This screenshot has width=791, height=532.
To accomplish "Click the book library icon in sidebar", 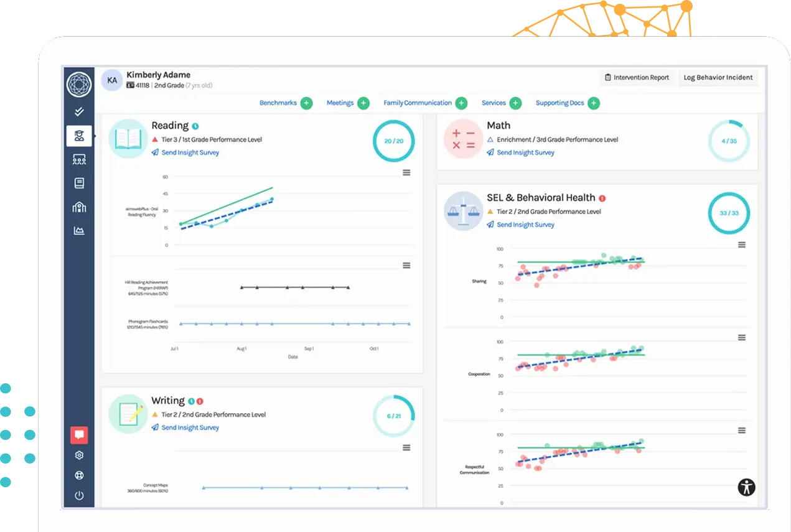I will (79, 184).
